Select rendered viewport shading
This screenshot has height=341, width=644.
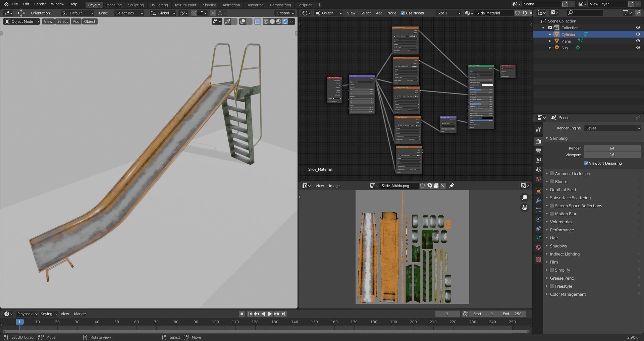tap(285, 21)
